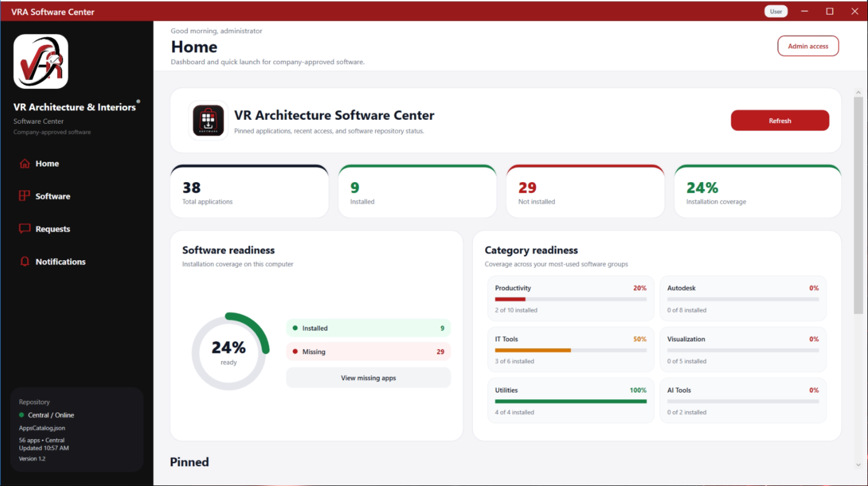
Task: Select the Installed row showing 9
Action: tap(368, 328)
